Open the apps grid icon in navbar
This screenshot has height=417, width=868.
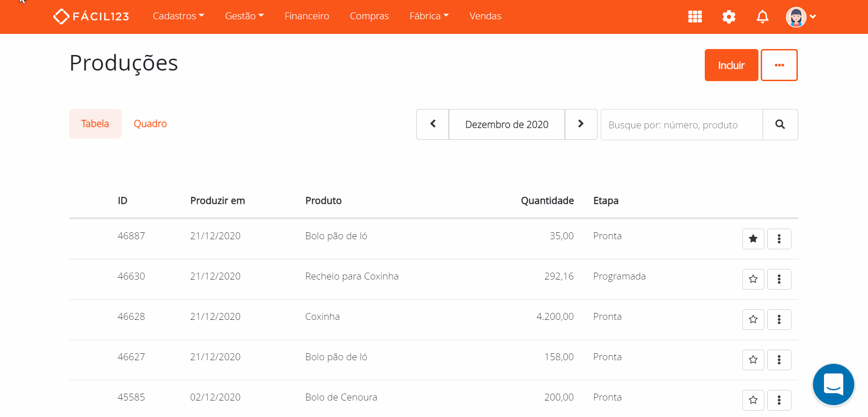click(x=695, y=16)
